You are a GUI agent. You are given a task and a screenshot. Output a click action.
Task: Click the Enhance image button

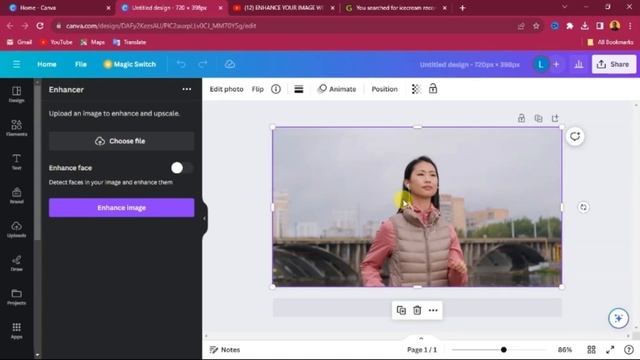pos(122,208)
